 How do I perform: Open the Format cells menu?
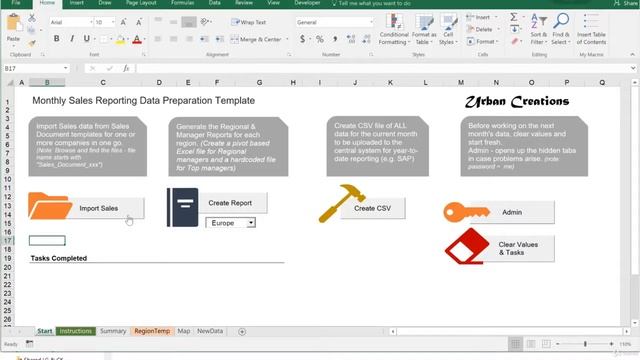[482, 42]
